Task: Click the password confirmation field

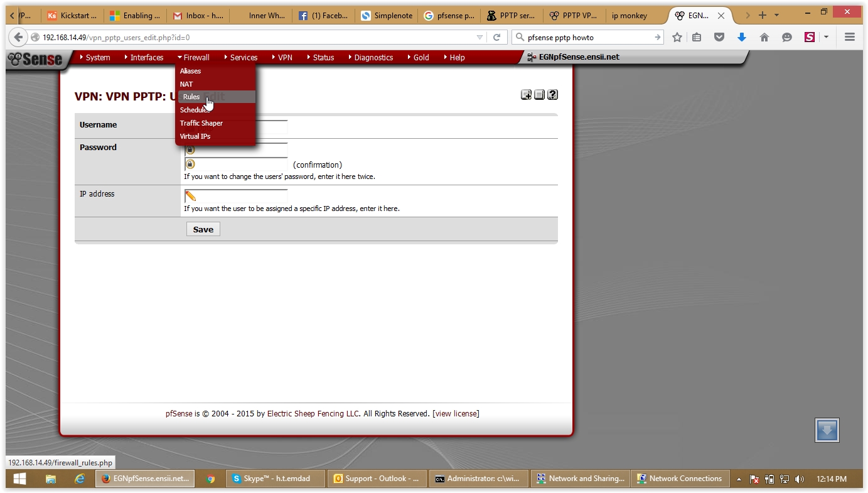Action: click(x=236, y=165)
